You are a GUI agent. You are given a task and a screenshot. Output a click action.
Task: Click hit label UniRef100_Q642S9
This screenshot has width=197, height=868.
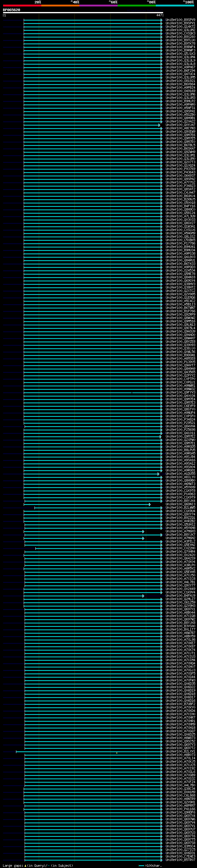coord(180,558)
